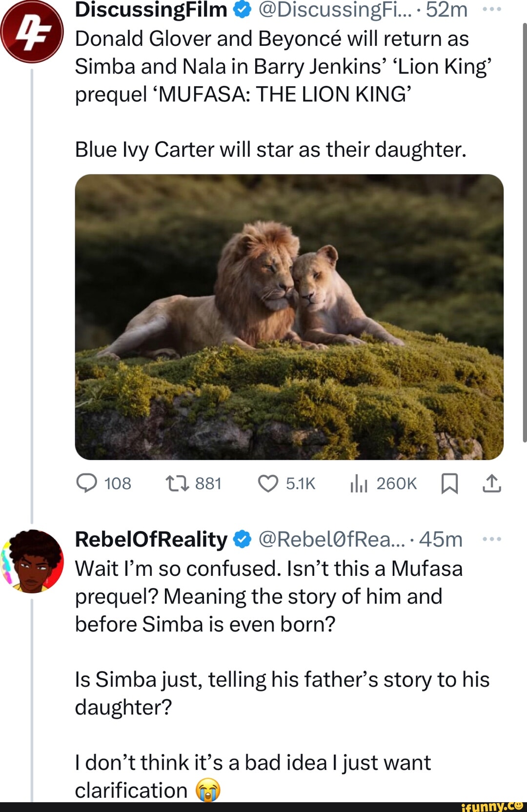
Task: Tap the like heart icon showing 5.1K
Action: (269, 484)
